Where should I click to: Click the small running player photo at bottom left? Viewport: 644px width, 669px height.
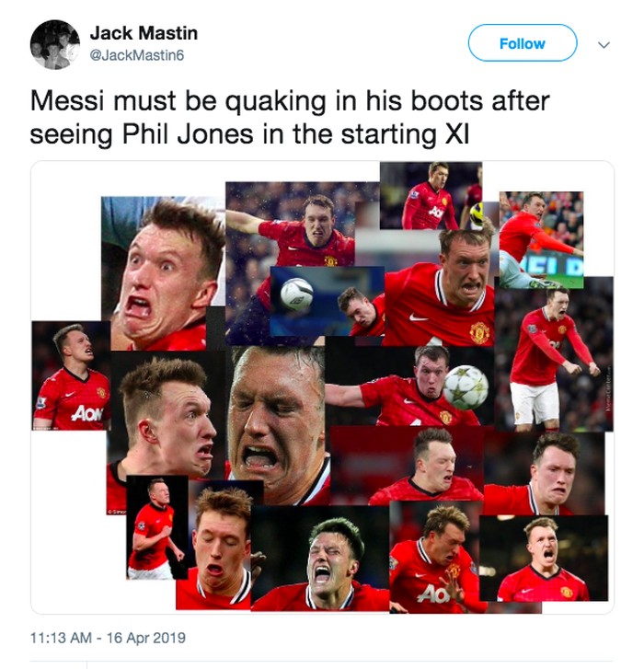click(x=157, y=527)
